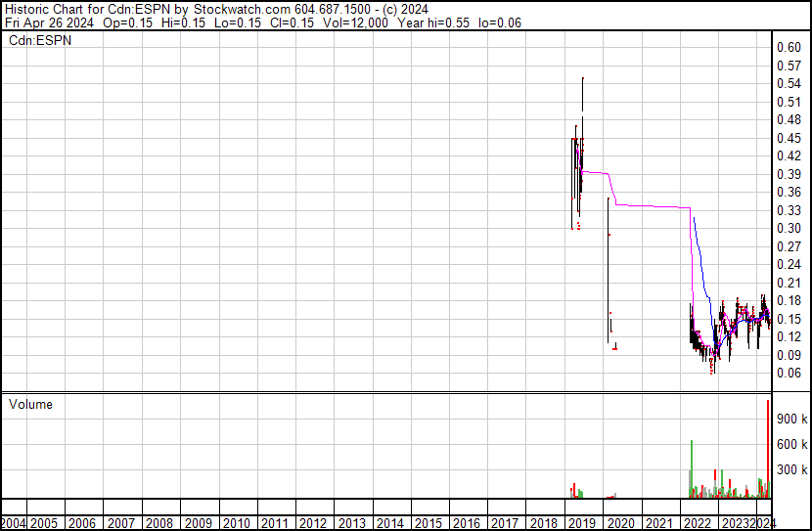
Task: Click the '900 k' volume axis label
Action: click(x=791, y=419)
